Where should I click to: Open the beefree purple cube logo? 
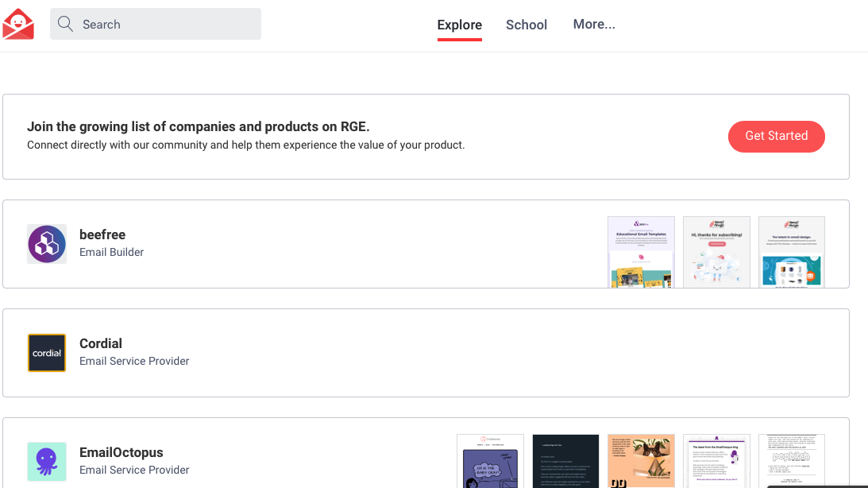(47, 244)
